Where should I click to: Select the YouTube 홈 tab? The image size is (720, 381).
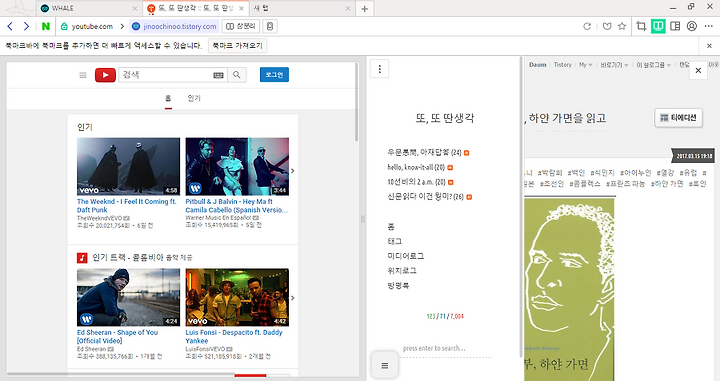(168, 98)
